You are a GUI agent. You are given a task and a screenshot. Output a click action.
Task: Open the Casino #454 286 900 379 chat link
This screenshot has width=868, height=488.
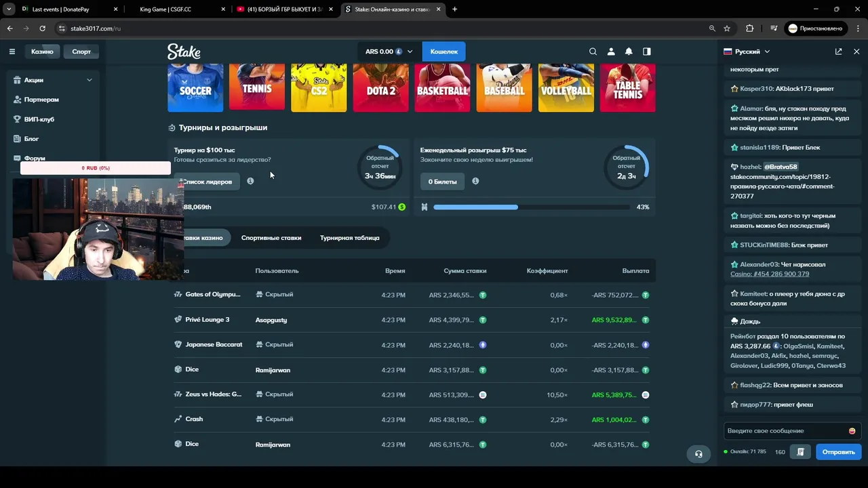pos(770,274)
